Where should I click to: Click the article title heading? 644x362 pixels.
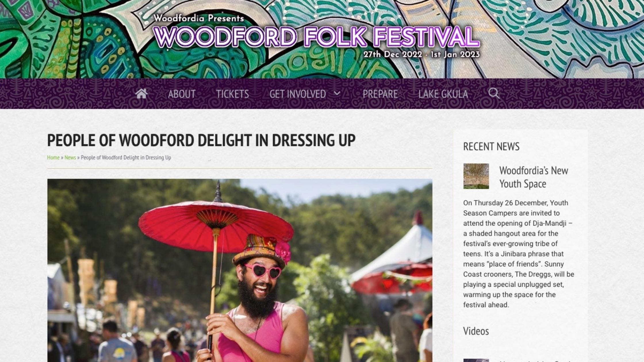(x=201, y=140)
